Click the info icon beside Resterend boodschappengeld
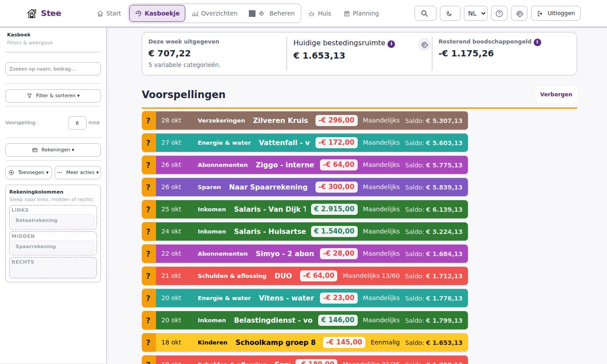The image size is (607, 364). tap(537, 42)
